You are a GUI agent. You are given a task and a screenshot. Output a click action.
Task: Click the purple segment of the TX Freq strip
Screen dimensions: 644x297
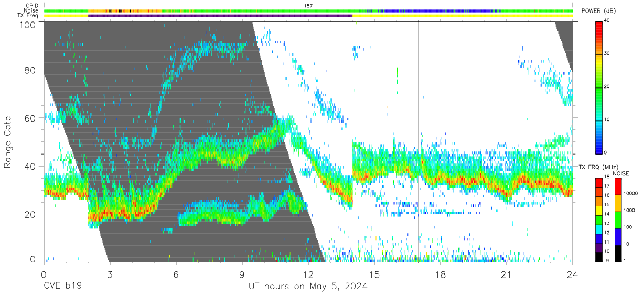(x=220, y=16)
